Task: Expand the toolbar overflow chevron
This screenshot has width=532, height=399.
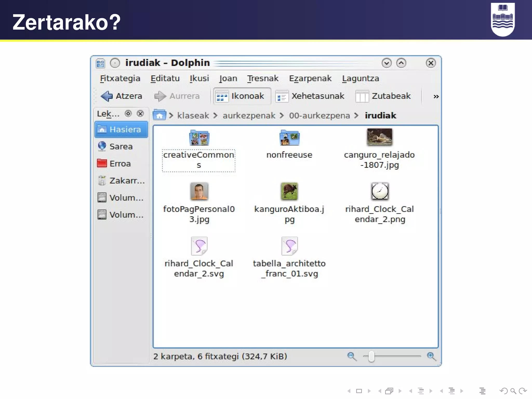Action: pos(436,97)
